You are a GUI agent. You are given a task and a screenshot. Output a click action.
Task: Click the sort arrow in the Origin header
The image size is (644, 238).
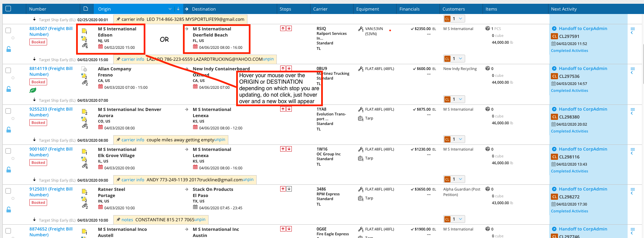tap(178, 9)
